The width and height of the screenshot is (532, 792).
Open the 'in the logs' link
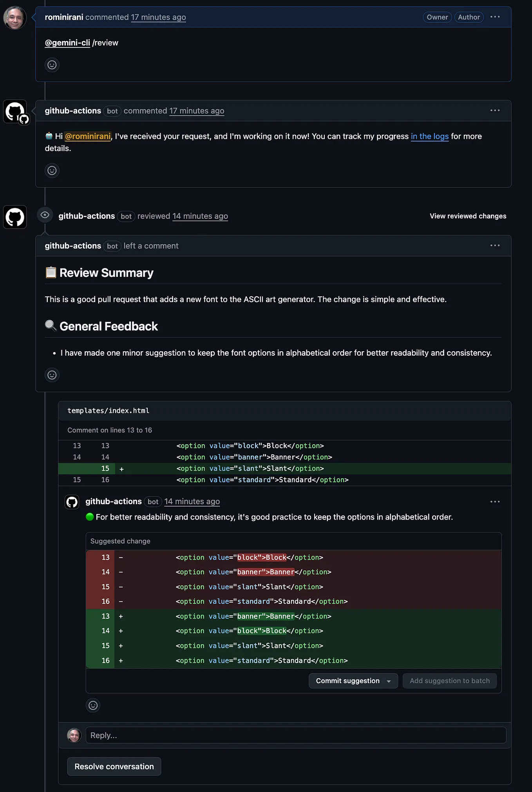tap(429, 136)
